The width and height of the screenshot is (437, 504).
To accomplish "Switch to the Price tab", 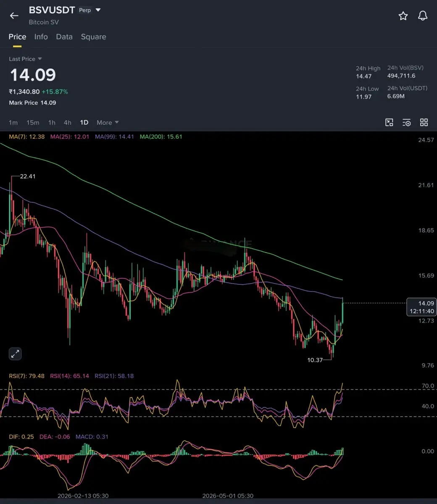I will [x=17, y=37].
